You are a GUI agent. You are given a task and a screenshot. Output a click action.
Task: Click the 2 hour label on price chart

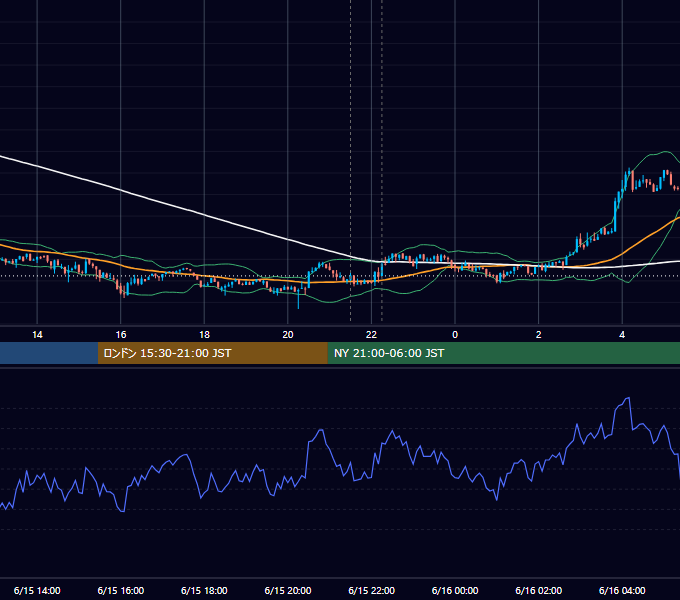(x=539, y=335)
